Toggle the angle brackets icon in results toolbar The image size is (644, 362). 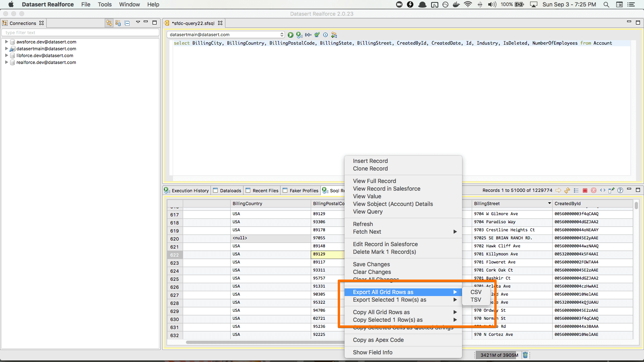pos(603,191)
